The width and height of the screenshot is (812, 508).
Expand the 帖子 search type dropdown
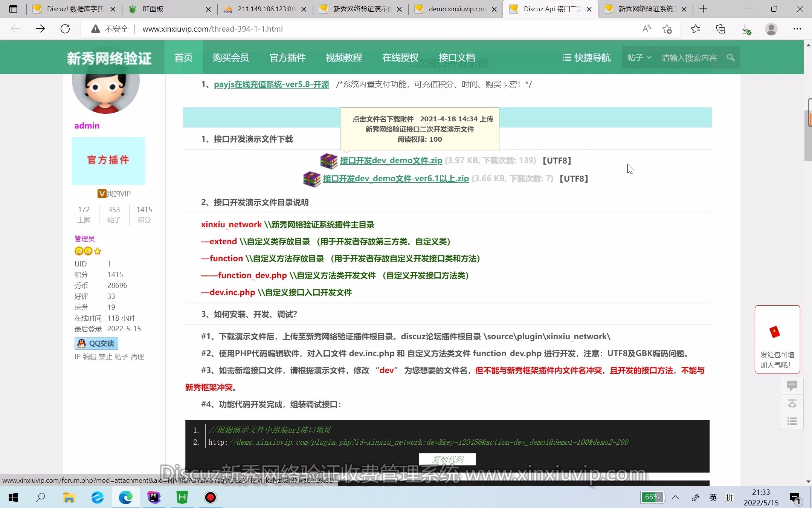[x=639, y=58]
